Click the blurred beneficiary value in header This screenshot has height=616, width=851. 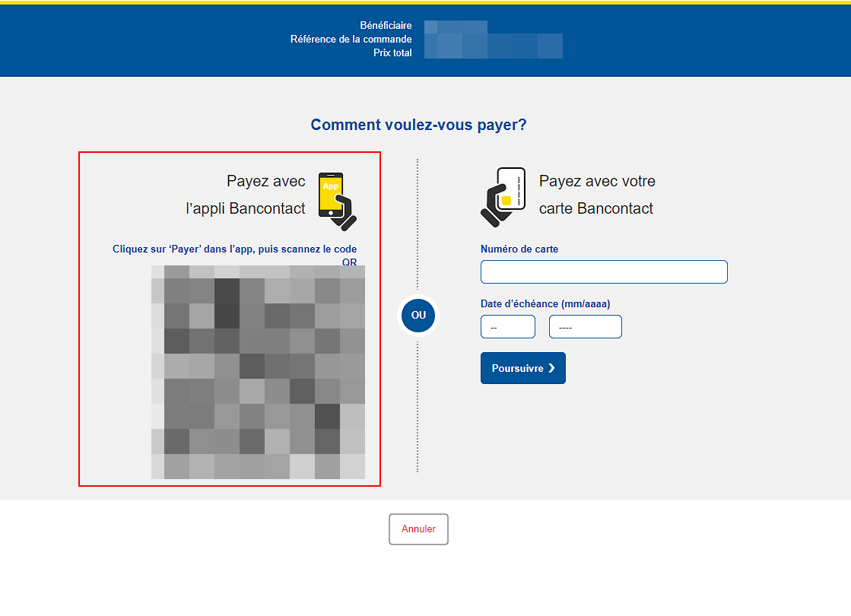pos(456,27)
